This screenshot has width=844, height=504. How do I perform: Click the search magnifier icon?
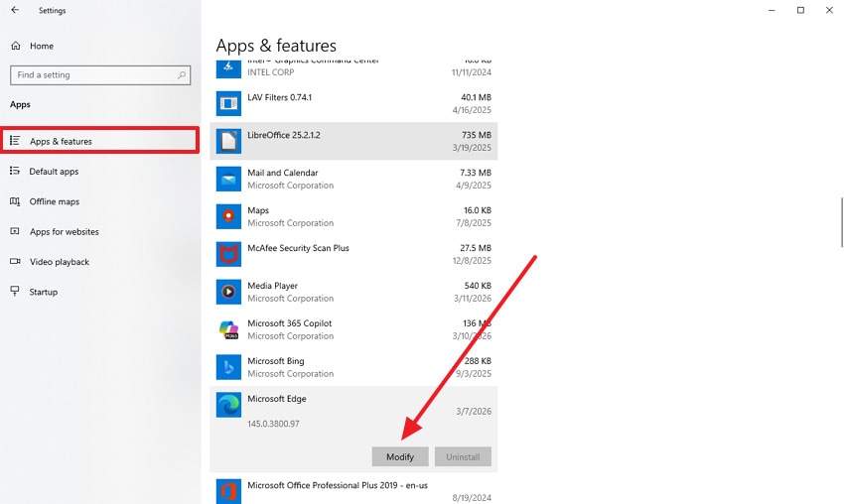[x=182, y=75]
